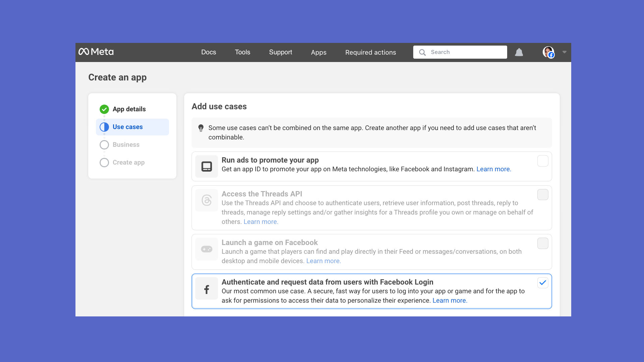Click the game controller icon for Facebook games

tap(206, 249)
